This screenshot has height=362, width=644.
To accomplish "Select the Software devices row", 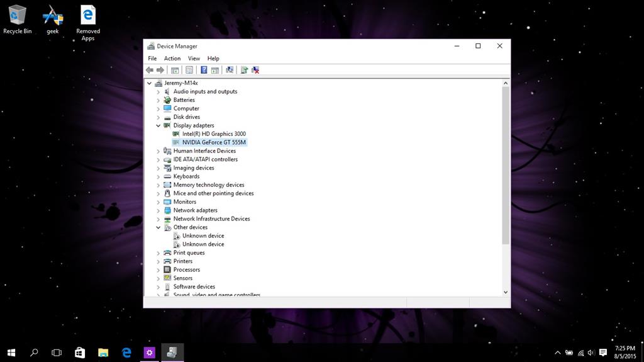I will pos(194,286).
